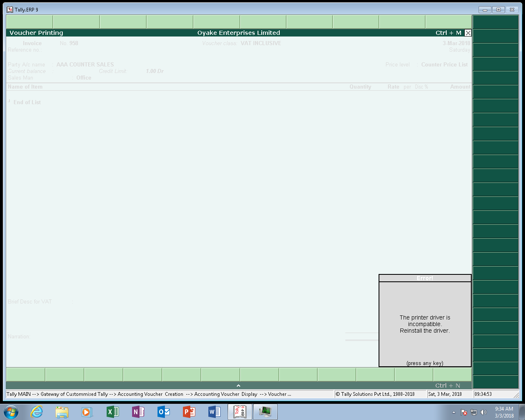Click the taskbar clock 9:34 AM
525x420 pixels.
(504, 409)
